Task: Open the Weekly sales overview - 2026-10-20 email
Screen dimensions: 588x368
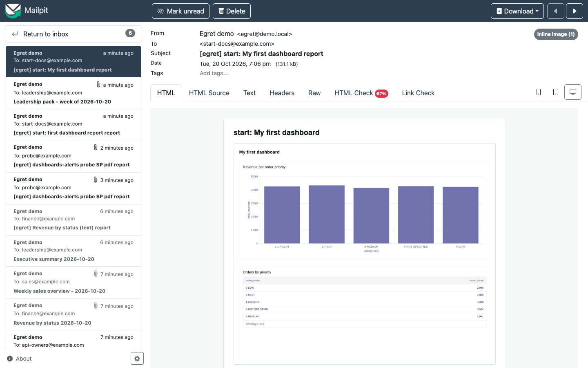Action: (73, 283)
